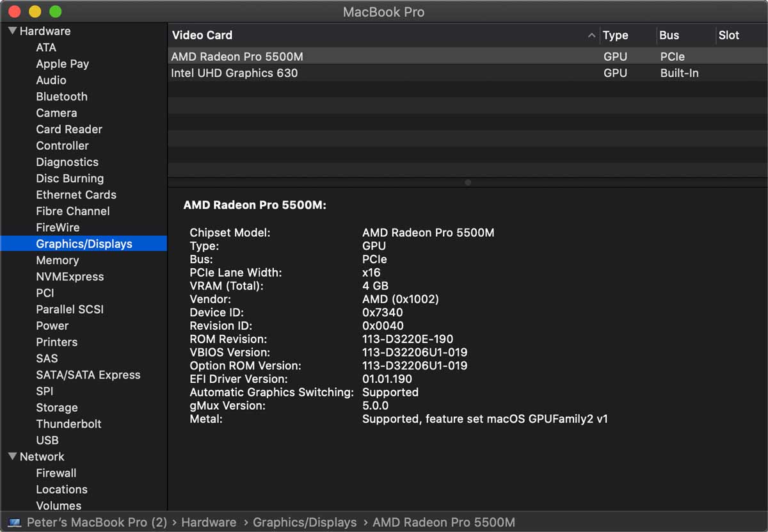
Task: Select NVMExpress in the sidebar
Action: click(x=70, y=277)
